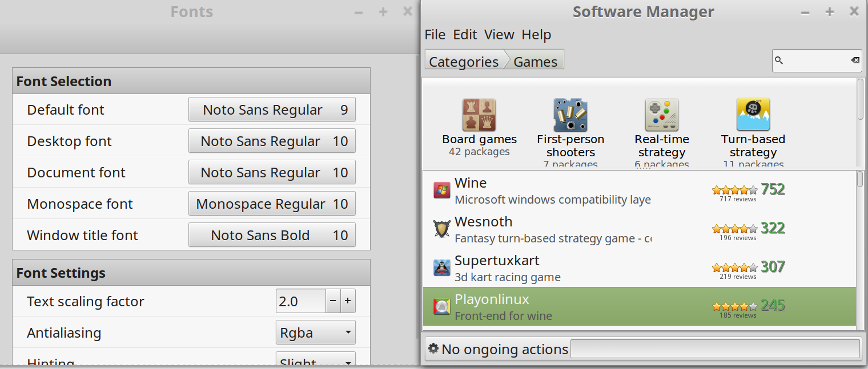Click the 185 reviews text
The height and width of the screenshot is (369, 868).
[x=738, y=315]
